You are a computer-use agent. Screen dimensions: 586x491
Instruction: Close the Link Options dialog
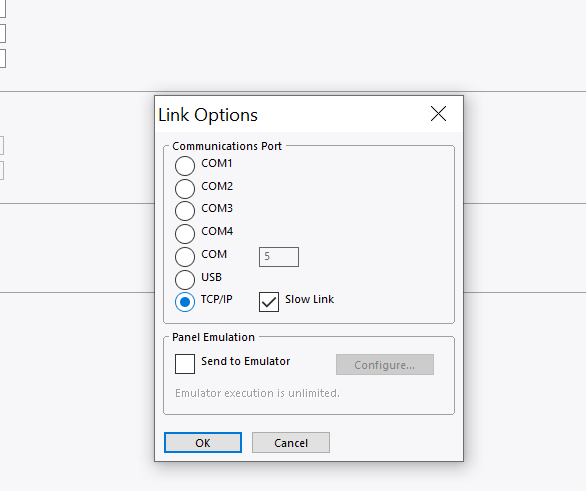(x=438, y=114)
